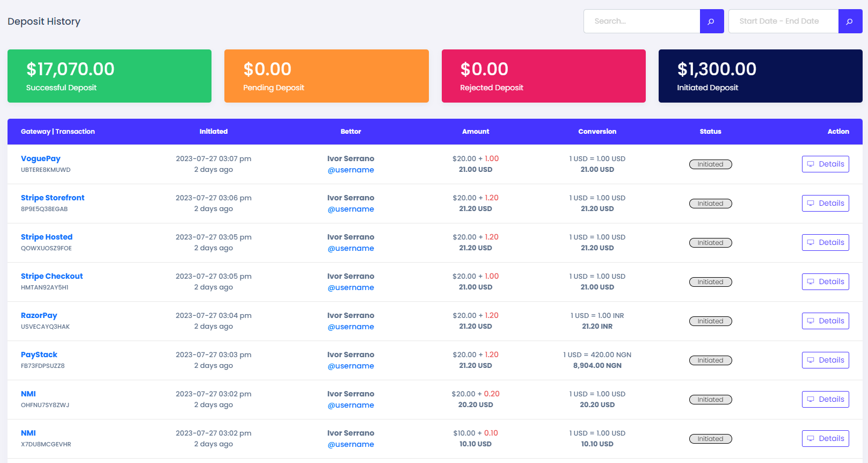Select the Successful Deposit green card
Image resolution: width=868 pixels, height=463 pixels.
(x=110, y=76)
